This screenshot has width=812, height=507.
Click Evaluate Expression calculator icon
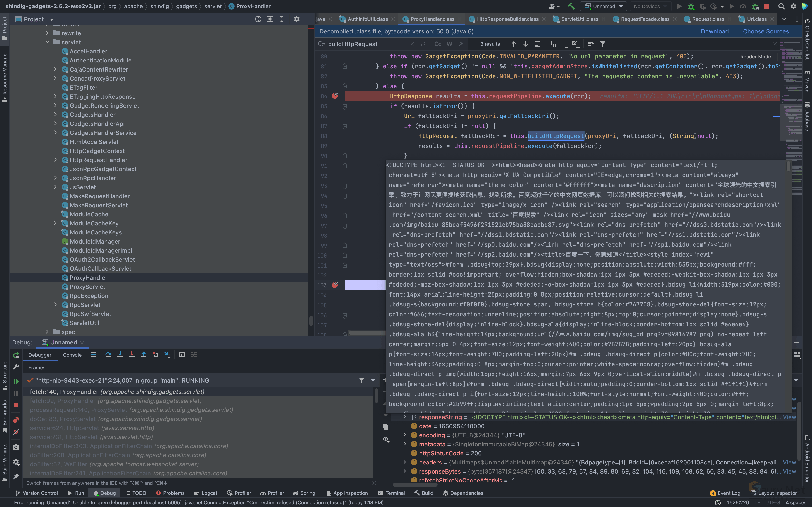click(x=182, y=354)
